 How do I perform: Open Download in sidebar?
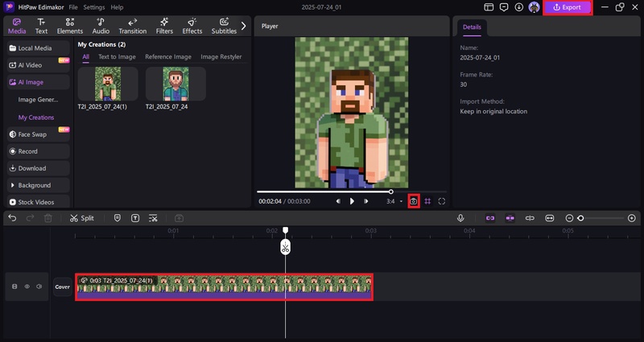coord(38,168)
